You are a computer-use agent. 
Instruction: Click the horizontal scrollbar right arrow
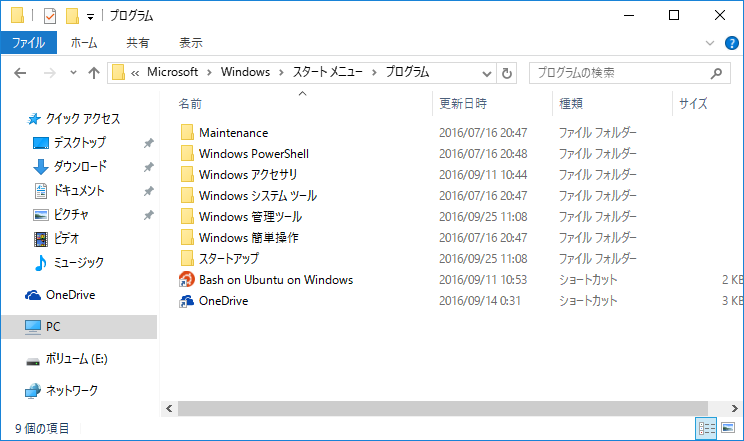click(735, 408)
